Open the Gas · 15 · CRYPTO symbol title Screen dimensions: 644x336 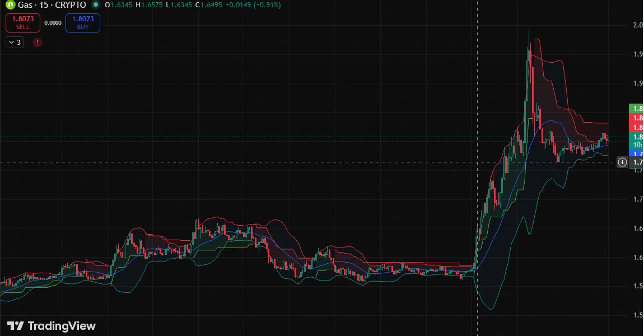coord(52,5)
